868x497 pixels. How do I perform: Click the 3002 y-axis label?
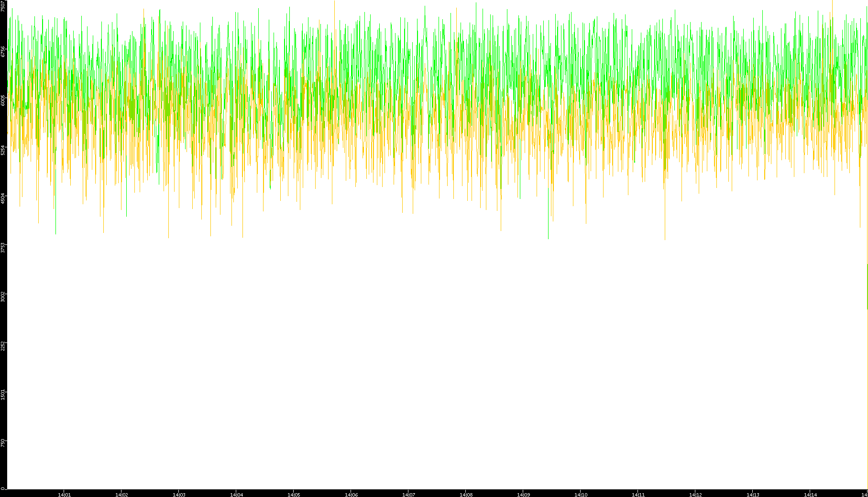tap(3, 296)
